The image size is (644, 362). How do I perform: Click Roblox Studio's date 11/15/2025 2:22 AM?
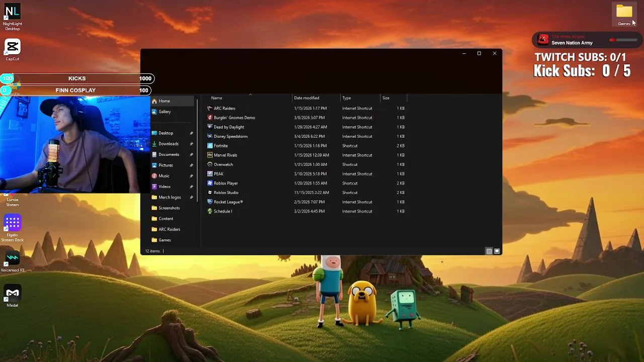click(x=311, y=193)
